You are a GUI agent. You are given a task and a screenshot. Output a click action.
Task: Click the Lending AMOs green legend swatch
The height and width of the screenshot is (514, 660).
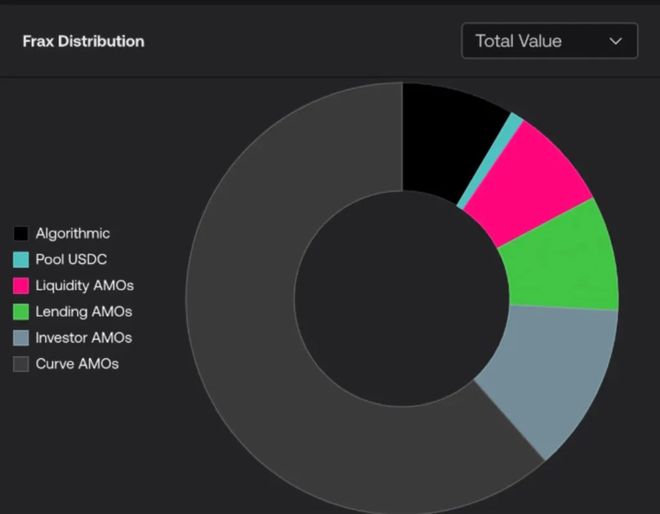[21, 312]
